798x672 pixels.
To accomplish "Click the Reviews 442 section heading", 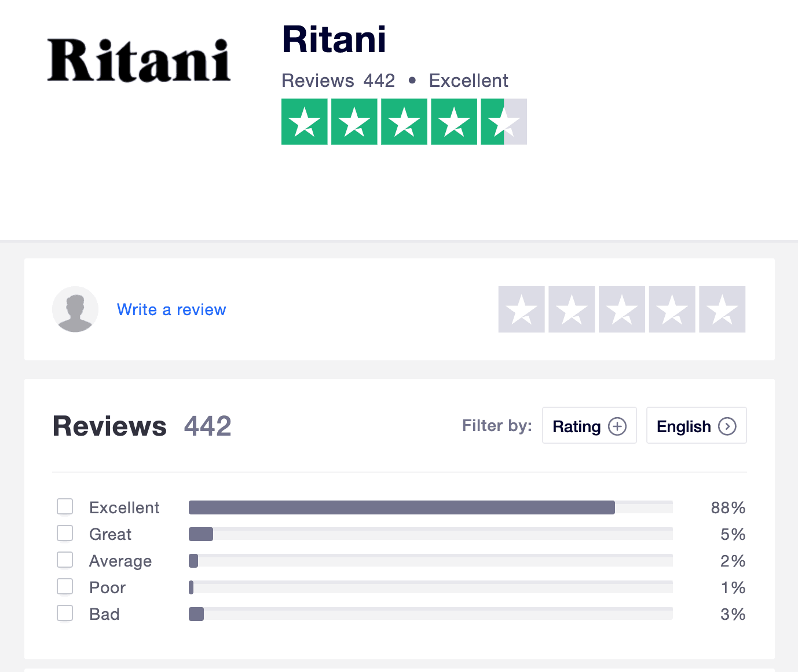I will 141,426.
